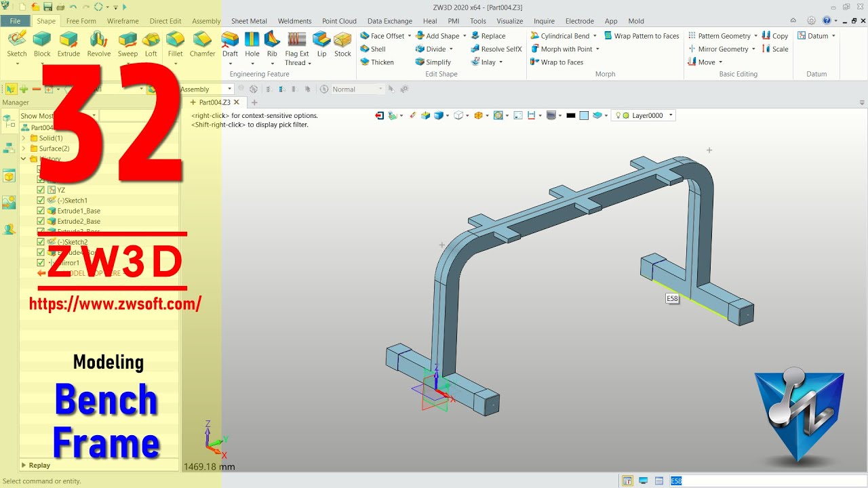
Task: Expand the Solid(1) folder
Action: 24,138
